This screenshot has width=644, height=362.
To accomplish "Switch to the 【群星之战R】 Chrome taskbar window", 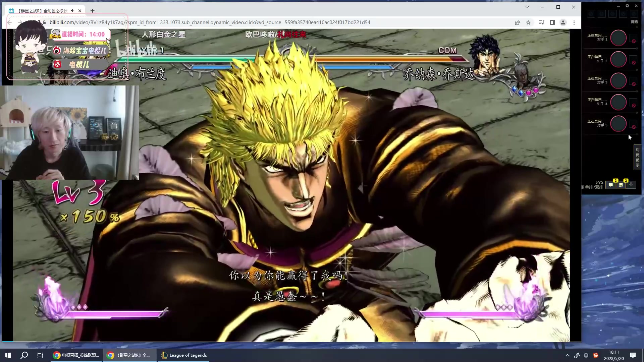I will tap(130, 355).
